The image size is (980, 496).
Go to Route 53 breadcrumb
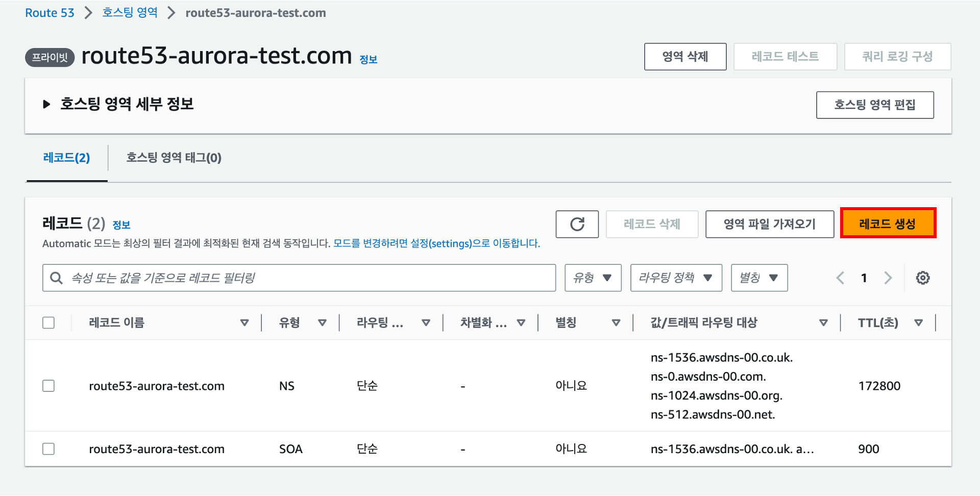point(50,13)
